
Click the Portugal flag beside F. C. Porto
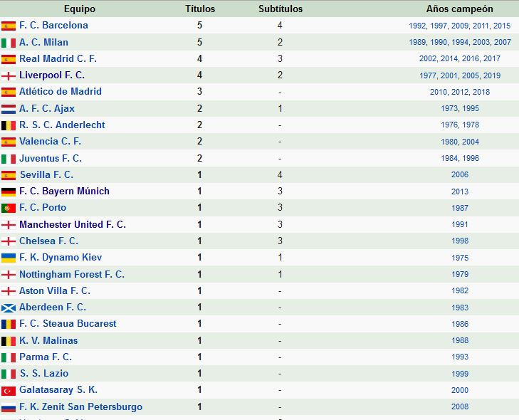point(9,208)
